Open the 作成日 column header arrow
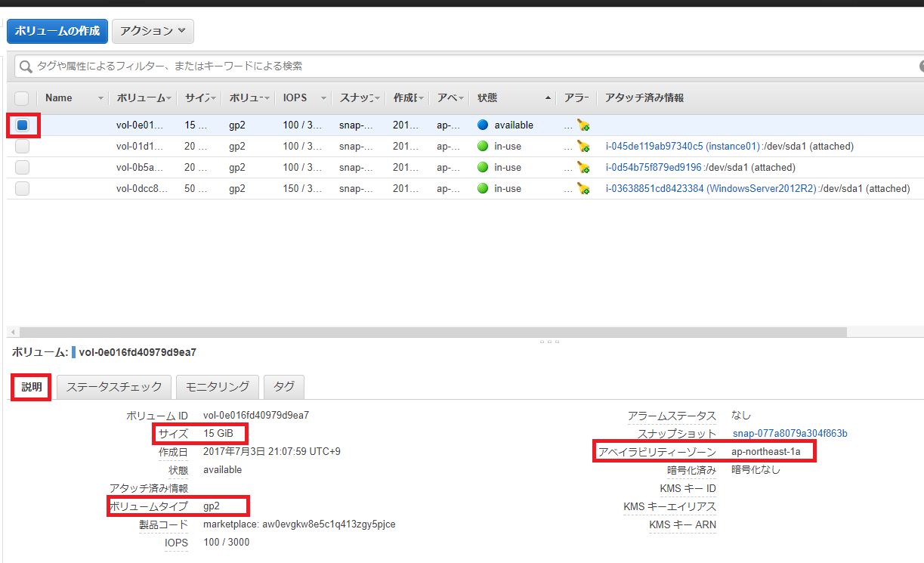Viewport: 924px width, 563px height. [422, 99]
